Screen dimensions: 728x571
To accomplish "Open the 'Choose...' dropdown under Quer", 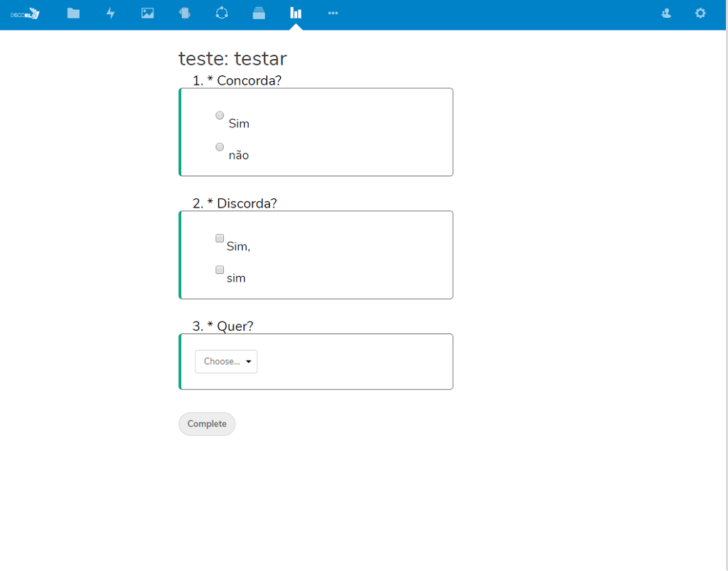I will click(226, 361).
